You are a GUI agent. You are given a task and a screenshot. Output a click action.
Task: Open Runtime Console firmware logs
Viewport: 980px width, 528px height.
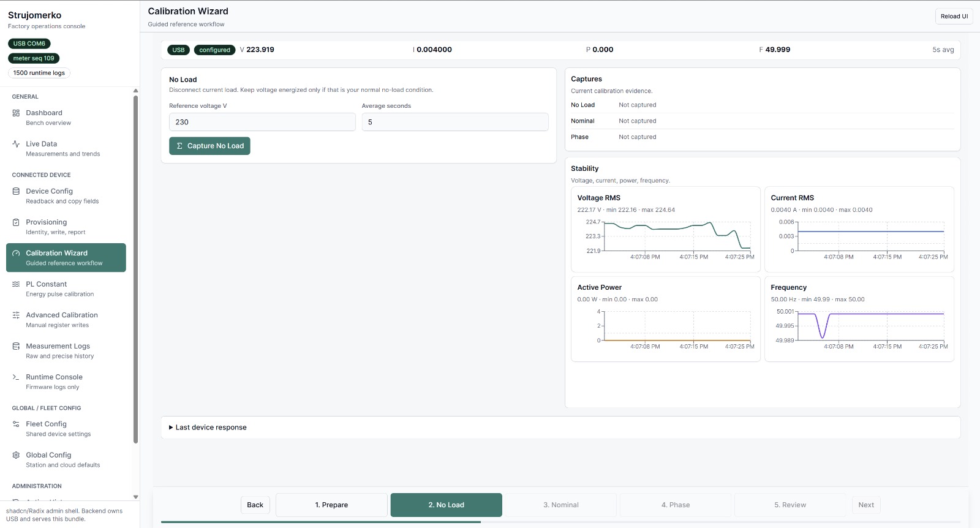pos(66,382)
